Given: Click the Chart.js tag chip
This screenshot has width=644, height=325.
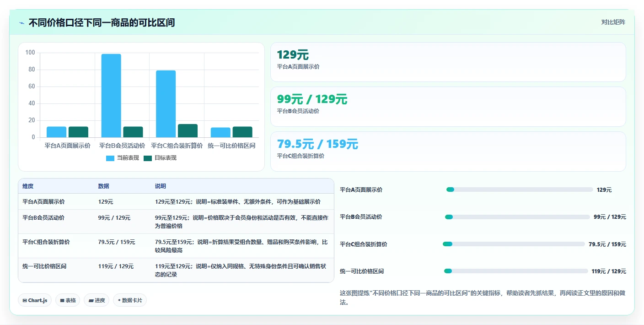Looking at the screenshot, I should (35, 300).
